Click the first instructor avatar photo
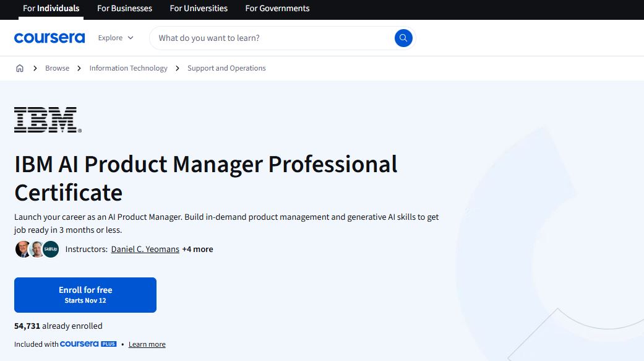The width and height of the screenshot is (644, 361). pos(23,249)
